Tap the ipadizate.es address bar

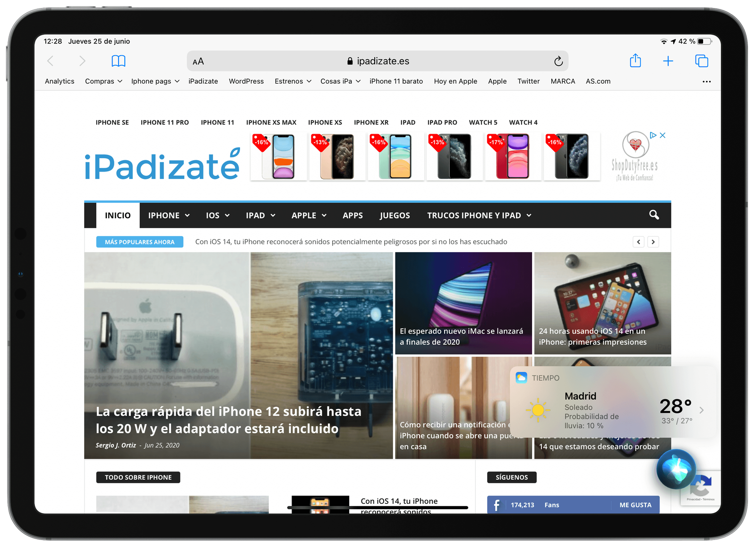tap(378, 61)
